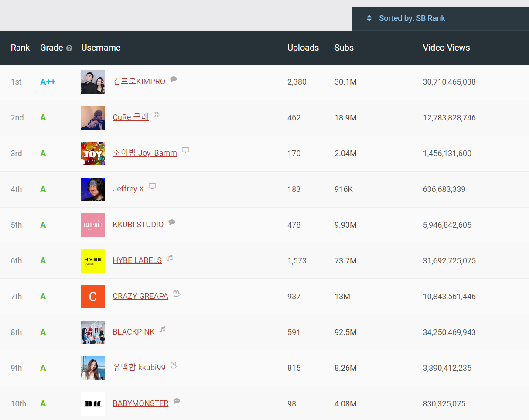
Task: Click the 30.1M subs value
Action: pos(345,82)
